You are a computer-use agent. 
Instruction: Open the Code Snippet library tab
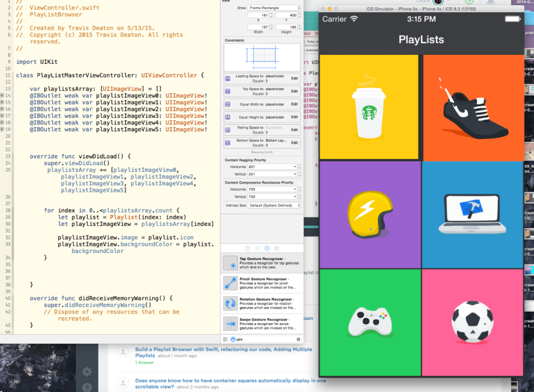[x=257, y=248]
